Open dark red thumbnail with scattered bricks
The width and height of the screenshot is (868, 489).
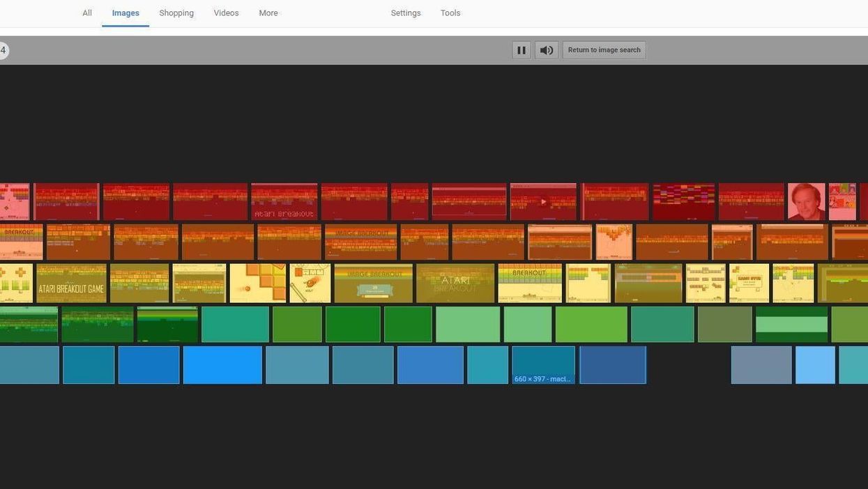point(683,201)
